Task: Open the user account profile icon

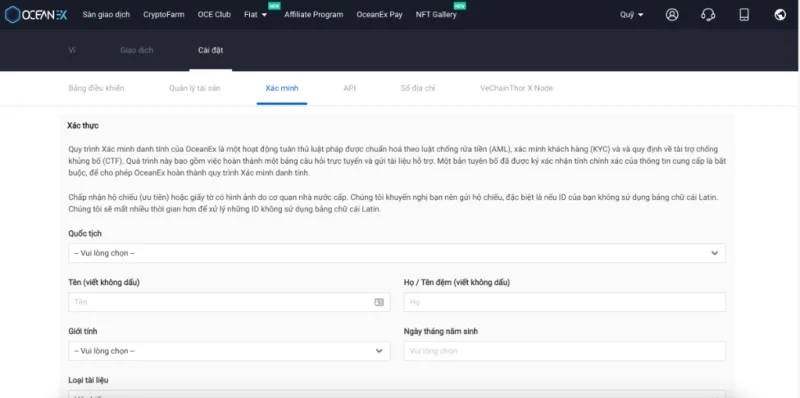Action: (x=672, y=15)
